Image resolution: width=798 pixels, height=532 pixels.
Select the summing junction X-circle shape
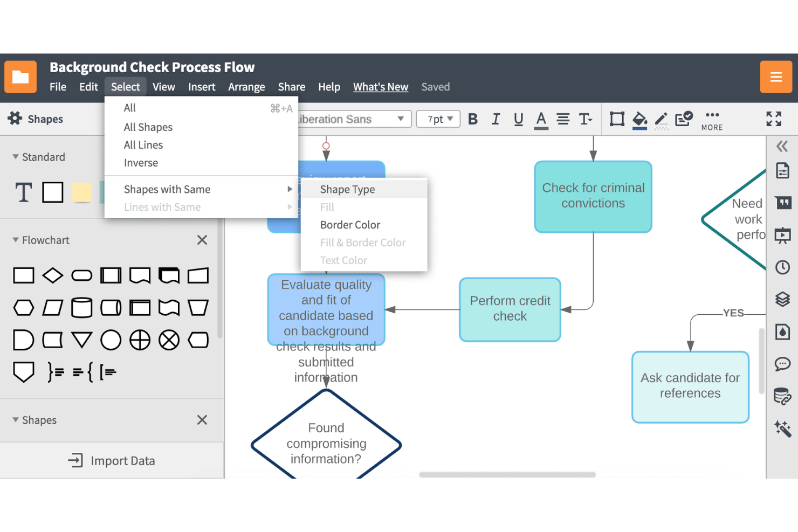tap(169, 340)
